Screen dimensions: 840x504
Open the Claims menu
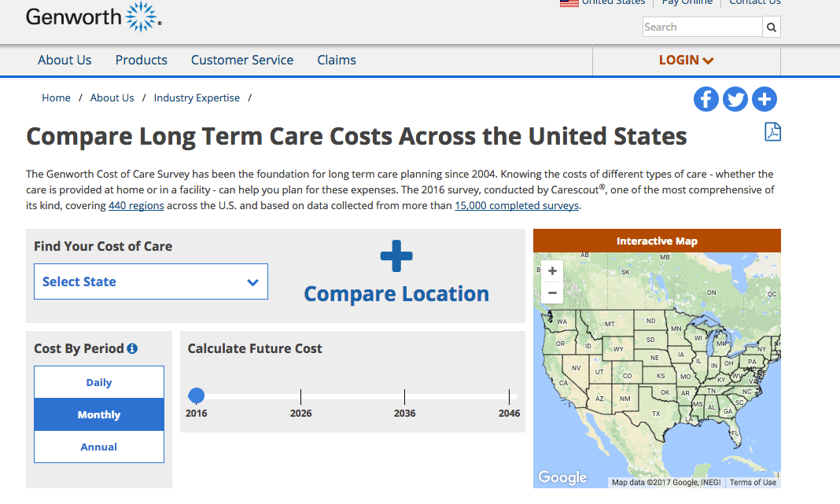click(x=337, y=60)
